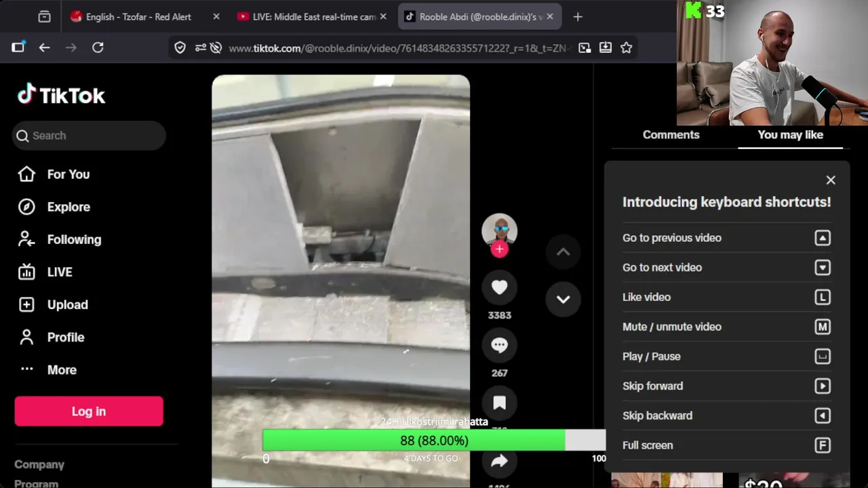Bookmark page with the star icon
868x488 pixels.
(627, 47)
